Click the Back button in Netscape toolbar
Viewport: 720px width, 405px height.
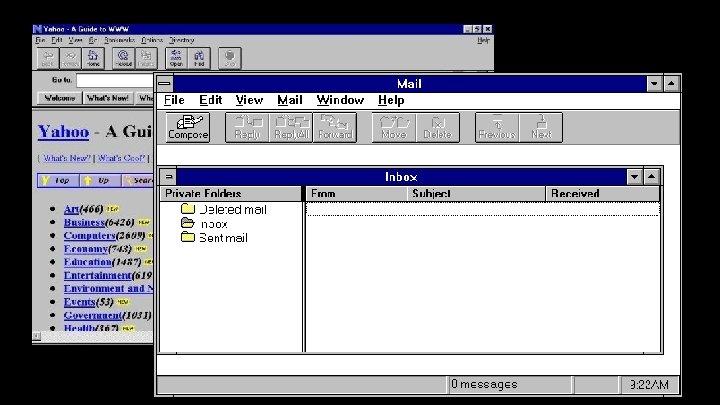click(x=48, y=58)
